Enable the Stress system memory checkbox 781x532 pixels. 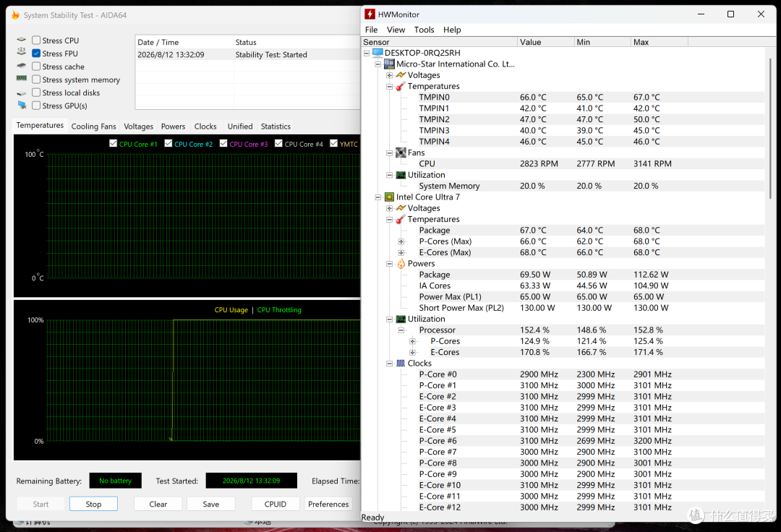pyautogui.click(x=36, y=79)
